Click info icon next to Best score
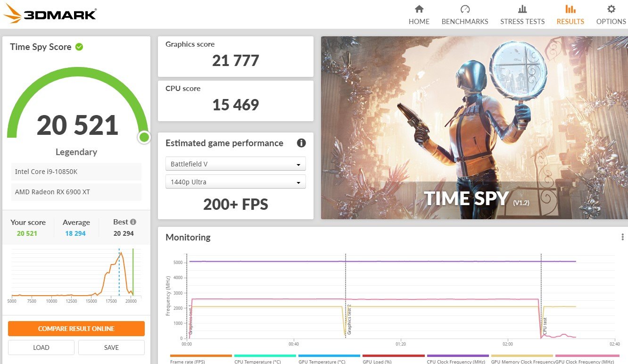The image size is (628, 364). 133,222
